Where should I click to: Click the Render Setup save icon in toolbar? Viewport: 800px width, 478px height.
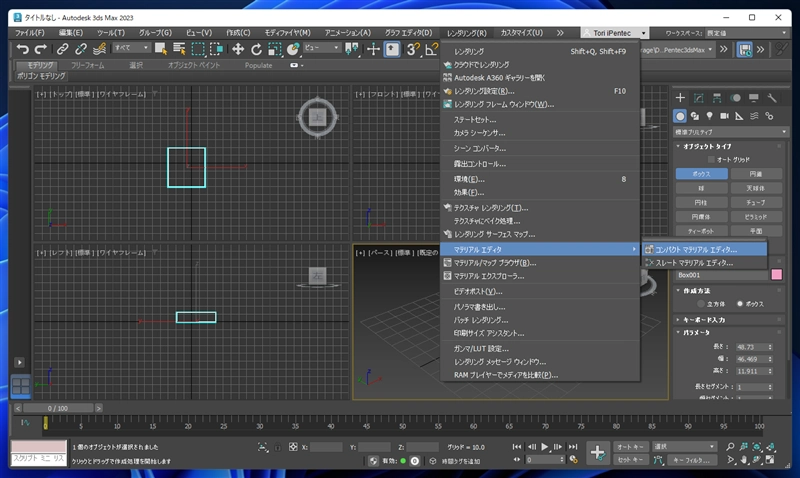pyautogui.click(x=745, y=49)
